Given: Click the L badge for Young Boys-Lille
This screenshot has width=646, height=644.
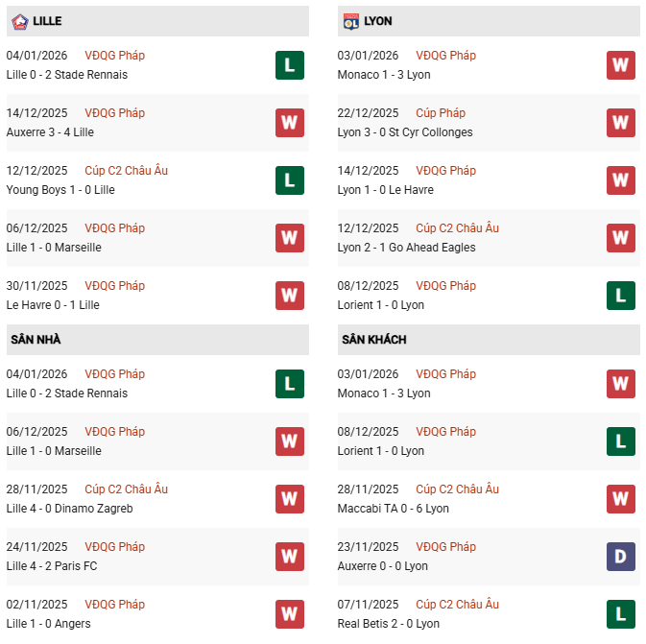Looking at the screenshot, I should (290, 180).
